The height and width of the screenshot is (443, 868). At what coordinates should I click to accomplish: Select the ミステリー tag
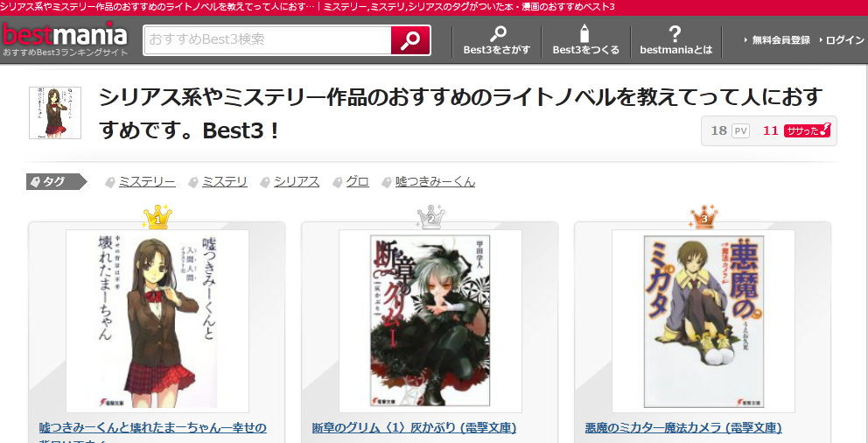[x=147, y=181]
